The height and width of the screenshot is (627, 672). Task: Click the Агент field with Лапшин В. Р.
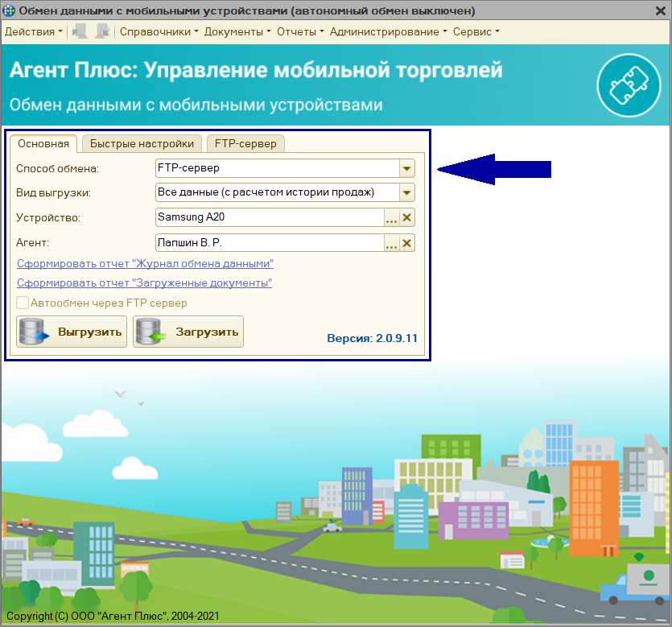point(270,243)
